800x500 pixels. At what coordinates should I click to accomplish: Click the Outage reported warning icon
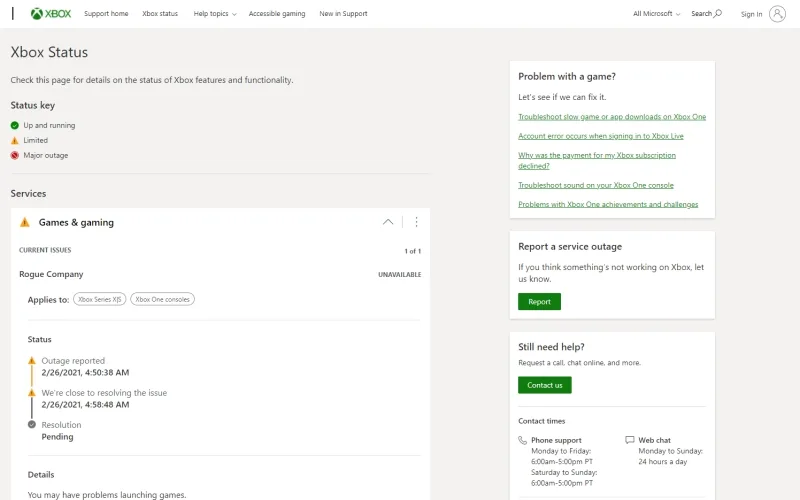click(x=32, y=361)
